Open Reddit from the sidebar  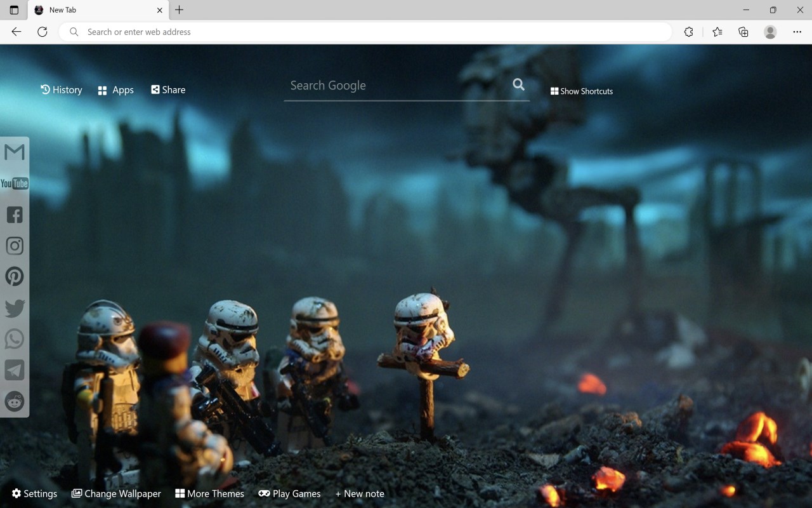point(15,401)
